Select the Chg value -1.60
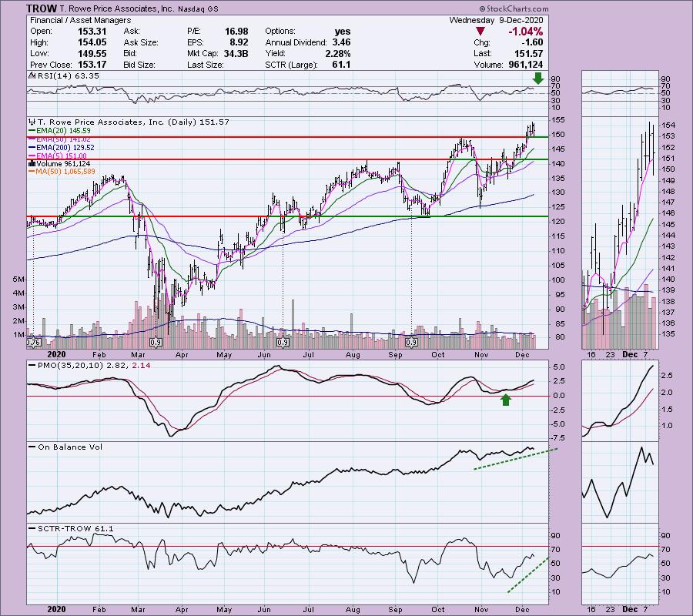 click(531, 42)
